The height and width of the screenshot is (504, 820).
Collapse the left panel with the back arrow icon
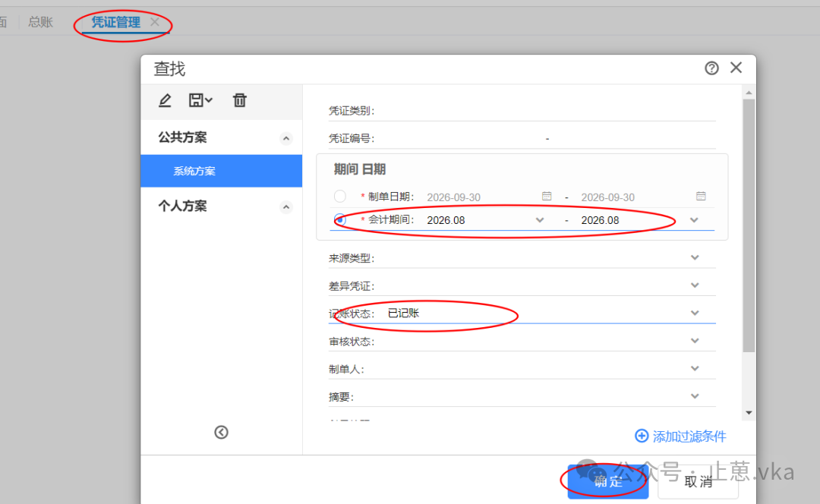coord(221,432)
